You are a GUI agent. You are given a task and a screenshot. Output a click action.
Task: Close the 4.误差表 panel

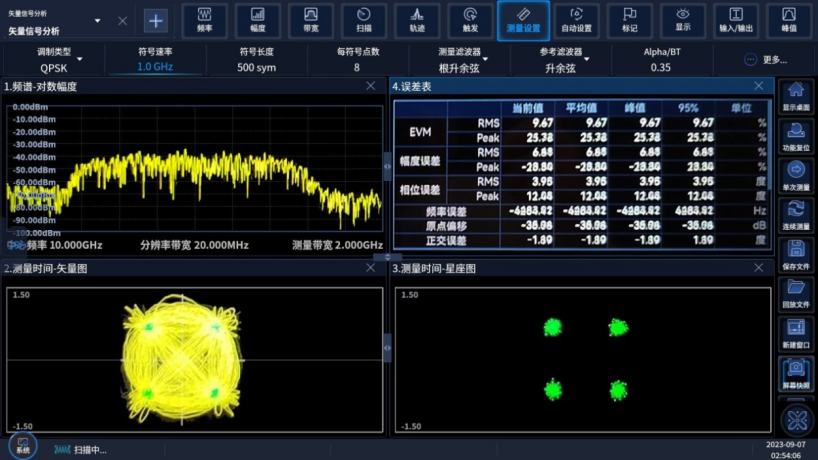pos(759,86)
